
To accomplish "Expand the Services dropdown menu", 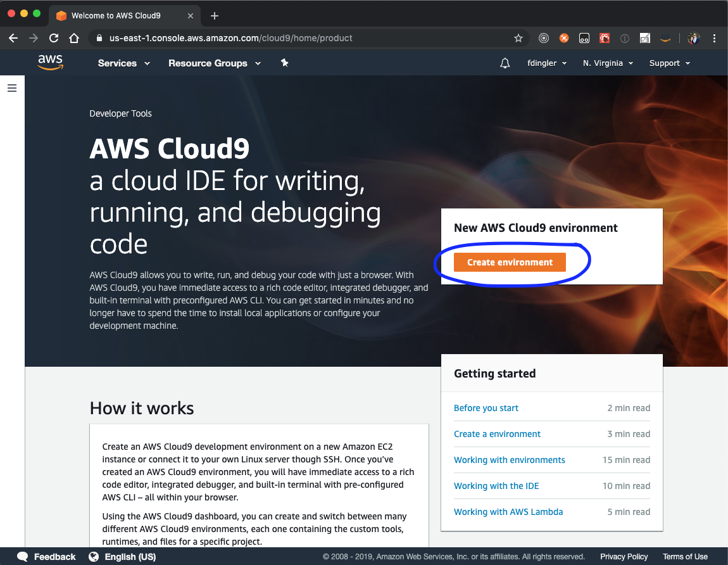I will click(123, 63).
